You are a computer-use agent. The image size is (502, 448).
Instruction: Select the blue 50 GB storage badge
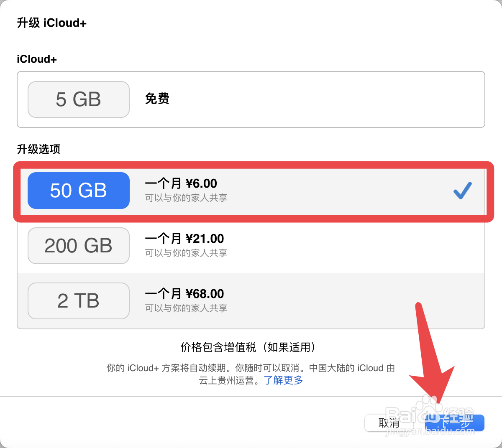coord(79,191)
